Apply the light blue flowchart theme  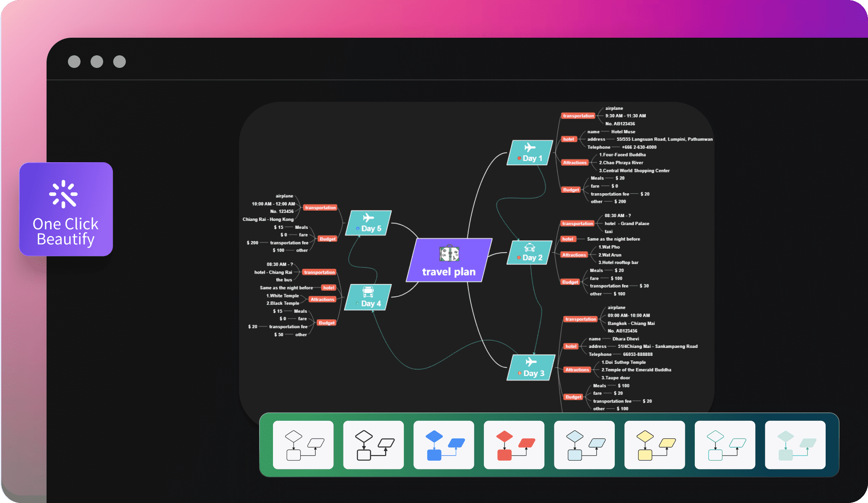pos(585,445)
